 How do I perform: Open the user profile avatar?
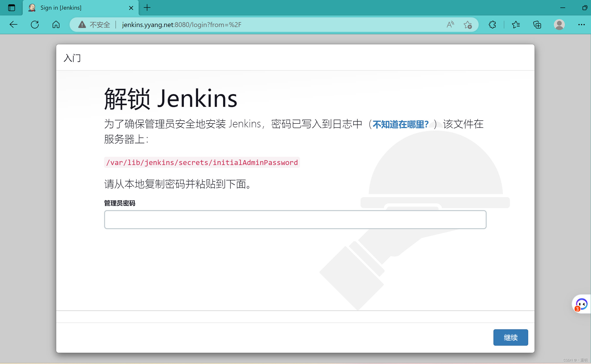[x=559, y=25]
